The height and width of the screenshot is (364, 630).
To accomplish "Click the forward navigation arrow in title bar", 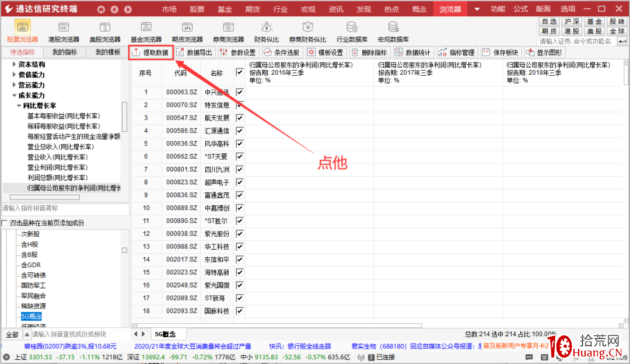I will click(128, 9).
